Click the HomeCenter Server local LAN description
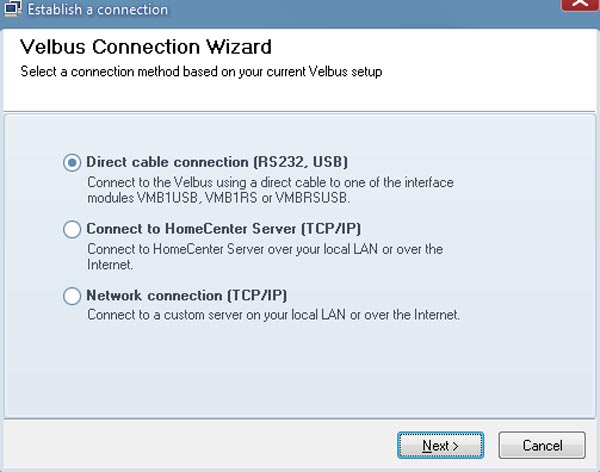 pos(265,257)
